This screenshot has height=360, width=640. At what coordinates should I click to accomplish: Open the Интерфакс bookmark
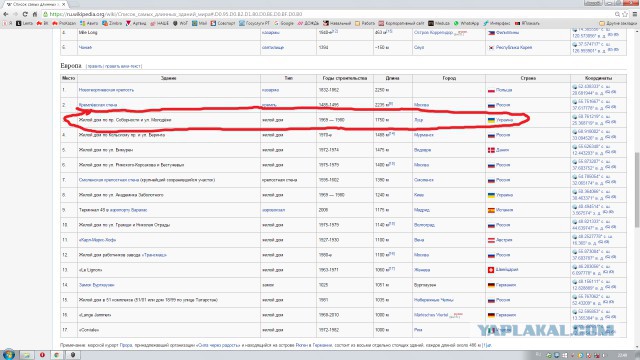tap(497, 23)
